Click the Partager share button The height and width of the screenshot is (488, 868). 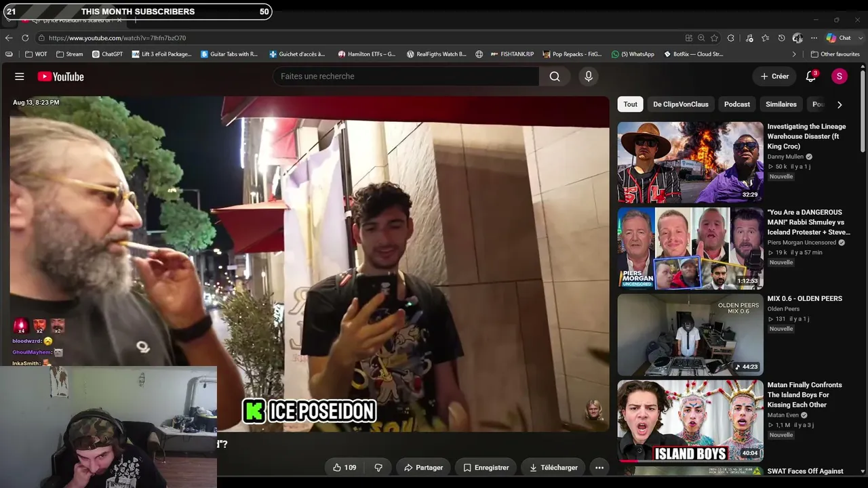pyautogui.click(x=424, y=468)
